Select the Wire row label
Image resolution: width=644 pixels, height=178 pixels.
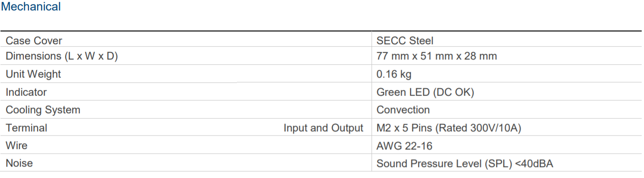[x=17, y=146]
